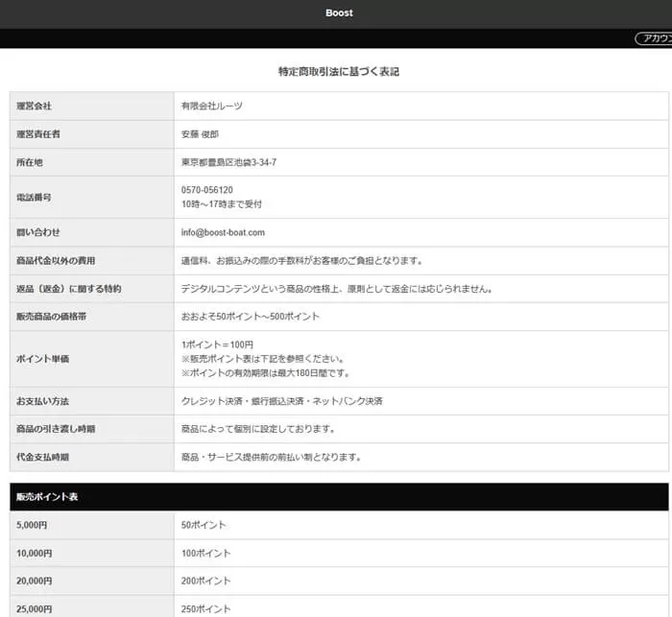
Task: Select the 運営責任者 row label
Action: pyautogui.click(x=38, y=134)
